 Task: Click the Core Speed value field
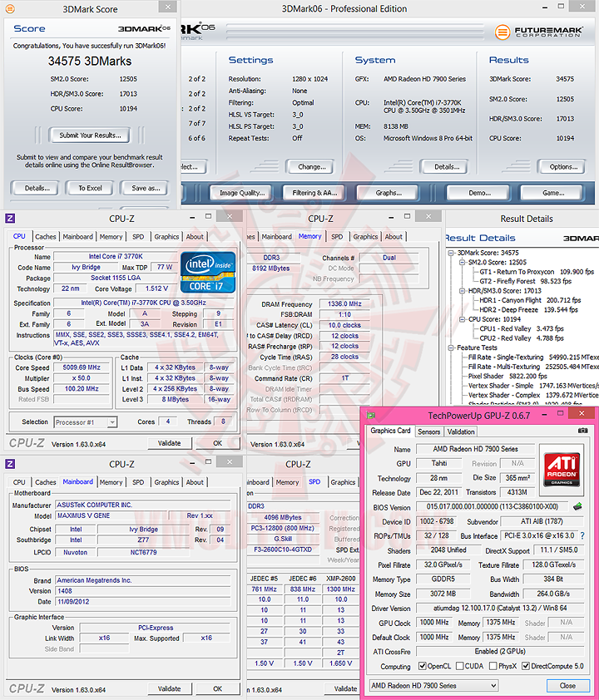(82, 367)
